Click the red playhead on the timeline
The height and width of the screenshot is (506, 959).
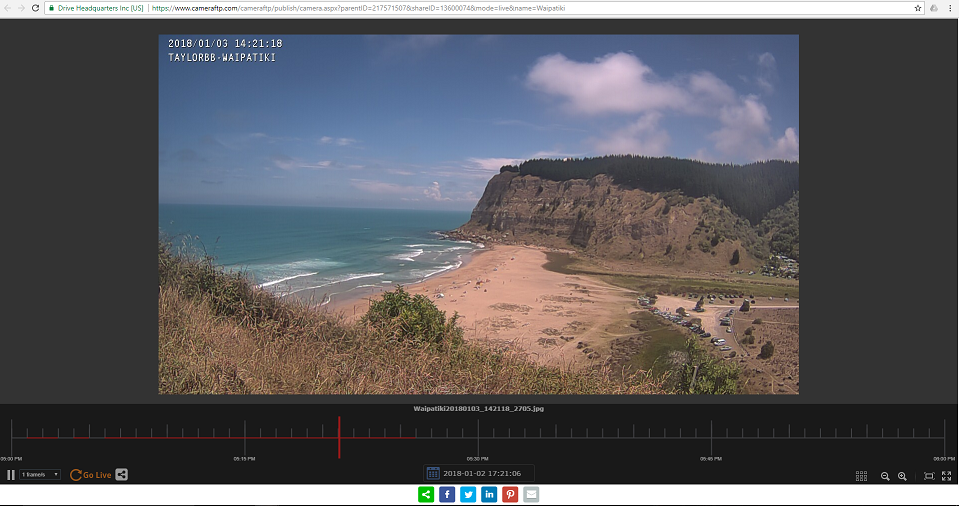(x=339, y=437)
